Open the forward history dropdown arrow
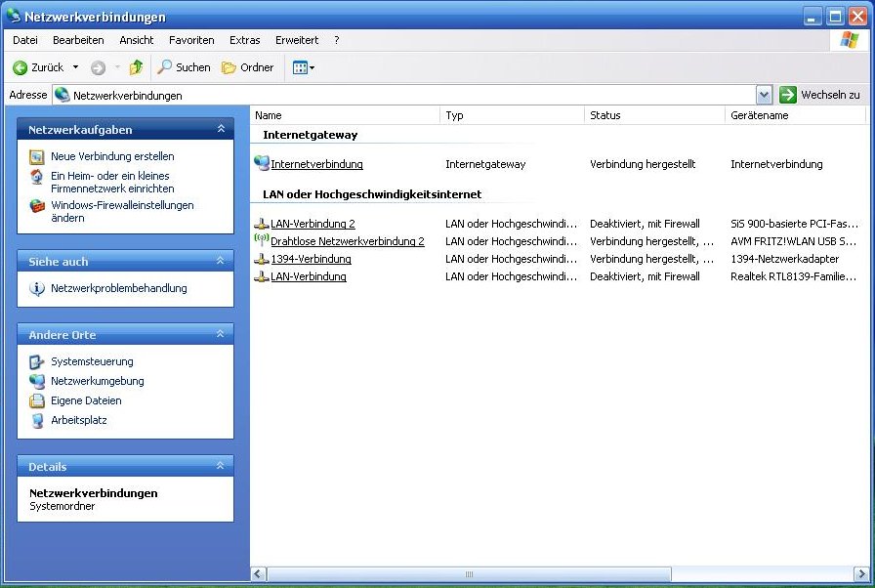This screenshot has height=588, width=875. [x=117, y=67]
